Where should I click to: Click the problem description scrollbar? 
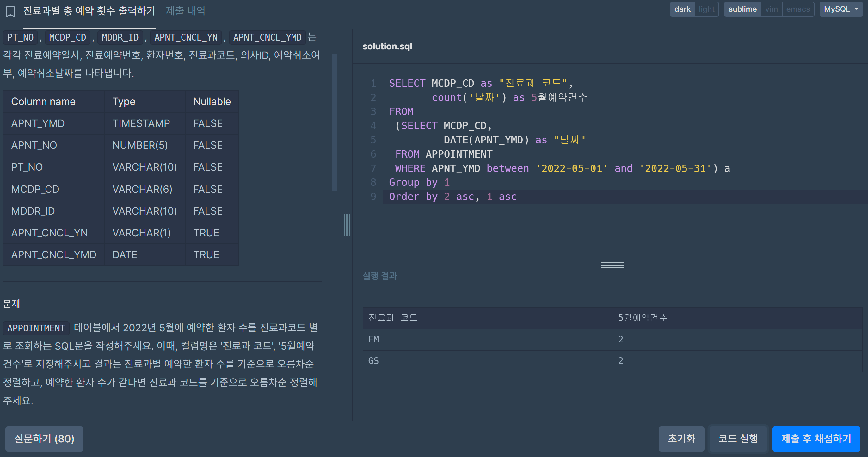tap(335, 122)
